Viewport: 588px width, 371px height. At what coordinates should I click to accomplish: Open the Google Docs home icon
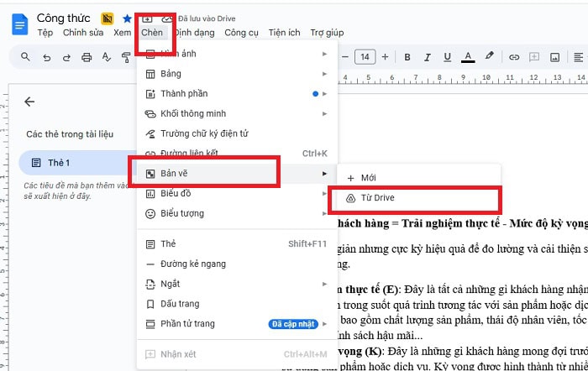[19, 24]
